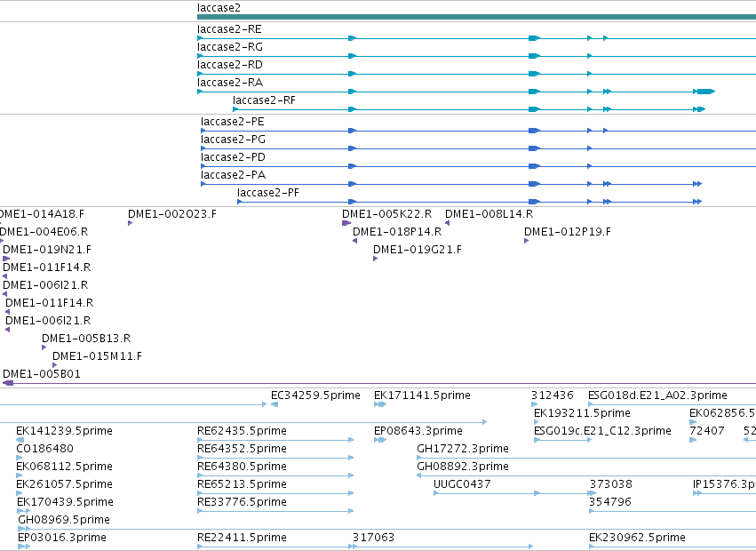
Task: Click feature DME1-018P14.R
Action: [397, 232]
